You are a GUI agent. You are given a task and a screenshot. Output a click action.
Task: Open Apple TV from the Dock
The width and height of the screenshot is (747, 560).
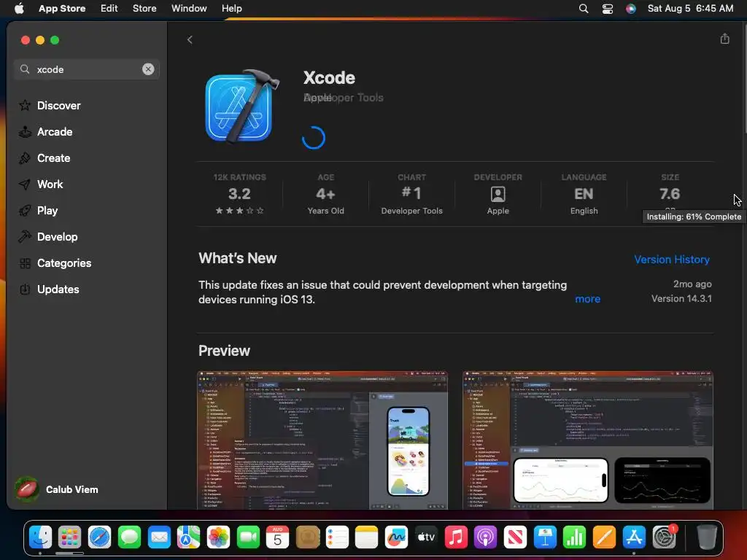click(426, 537)
